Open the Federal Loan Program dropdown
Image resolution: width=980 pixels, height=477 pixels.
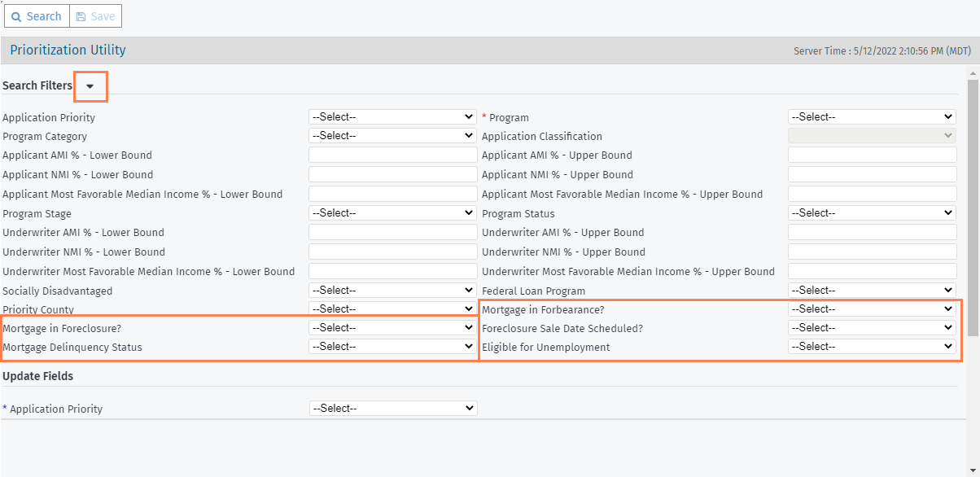pos(872,291)
